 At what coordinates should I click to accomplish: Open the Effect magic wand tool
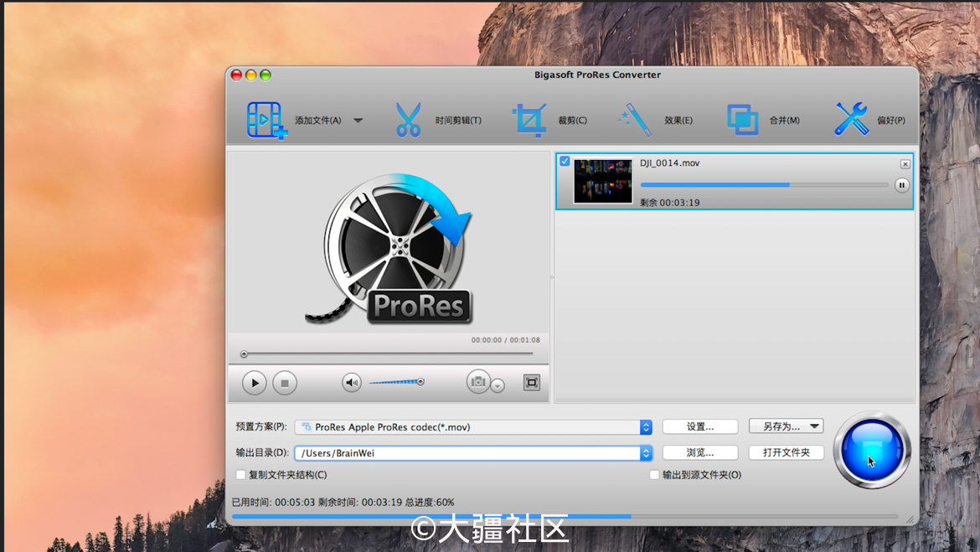(x=635, y=120)
